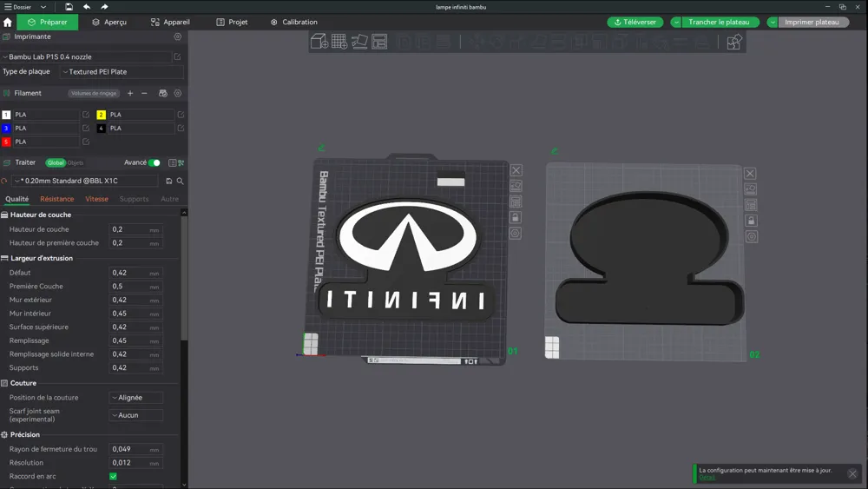Open the Bambu Lab P1S printer dropdown
Image resolution: width=868 pixels, height=489 pixels.
click(86, 56)
